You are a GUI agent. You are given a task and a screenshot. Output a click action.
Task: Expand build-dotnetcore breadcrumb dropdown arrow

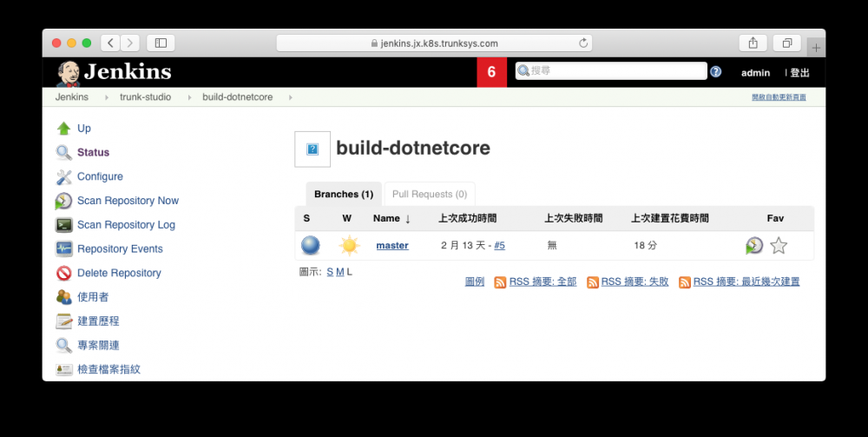291,97
